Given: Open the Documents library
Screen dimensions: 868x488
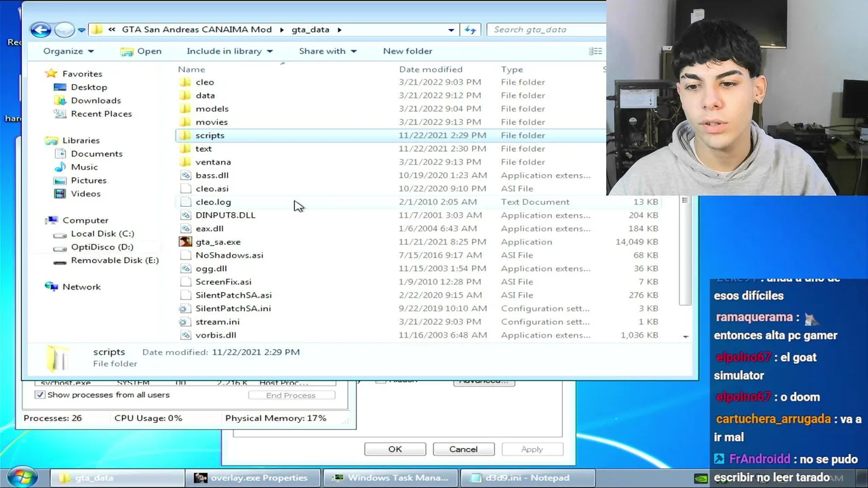Looking at the screenshot, I should pos(96,153).
